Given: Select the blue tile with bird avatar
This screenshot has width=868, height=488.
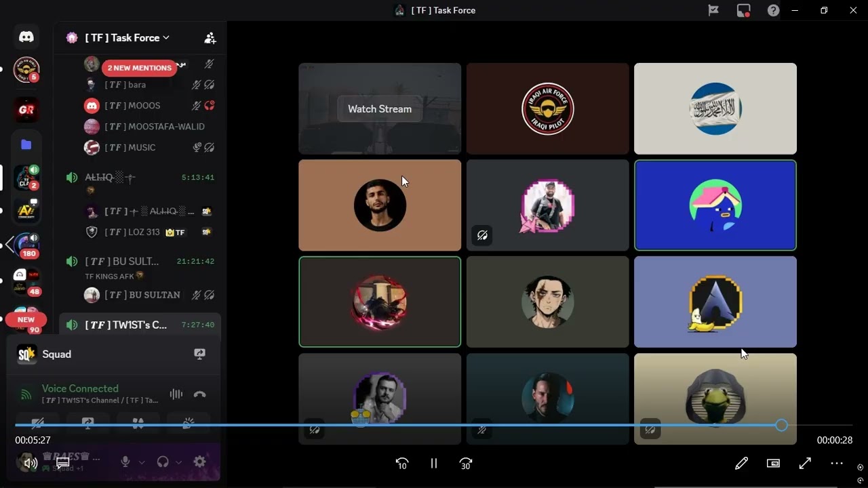Looking at the screenshot, I should point(715,205).
